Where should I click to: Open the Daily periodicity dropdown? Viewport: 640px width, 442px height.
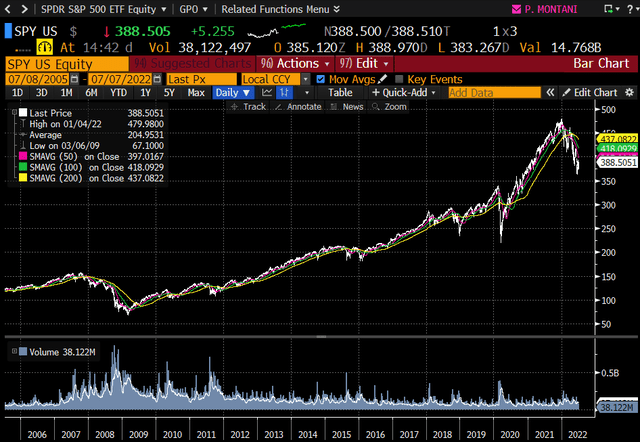[x=232, y=93]
